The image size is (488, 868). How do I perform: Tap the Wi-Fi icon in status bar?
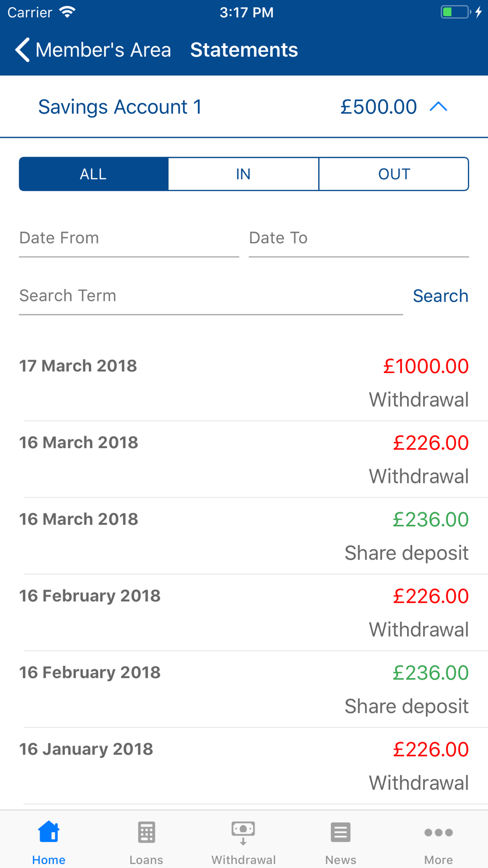tap(68, 12)
